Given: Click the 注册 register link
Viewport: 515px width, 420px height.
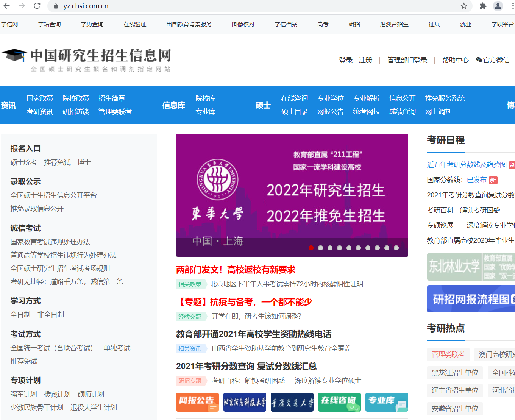Looking at the screenshot, I should pyautogui.click(x=365, y=60).
